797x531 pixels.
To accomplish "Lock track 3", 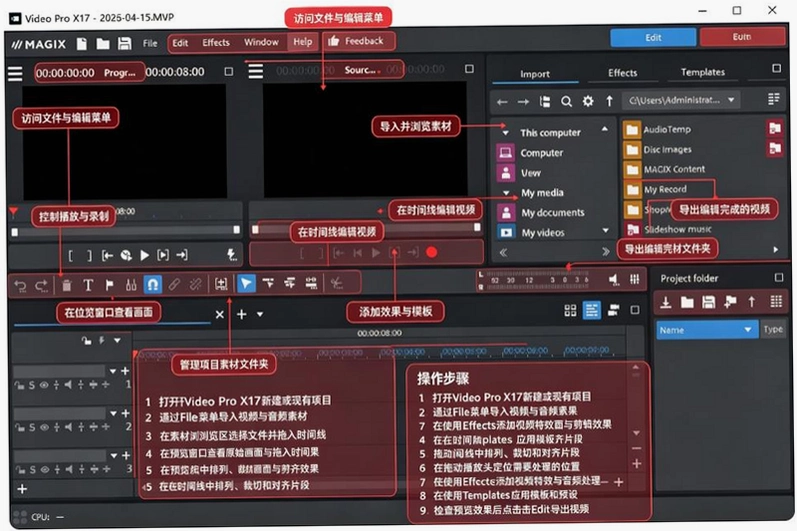I will 19,470.
